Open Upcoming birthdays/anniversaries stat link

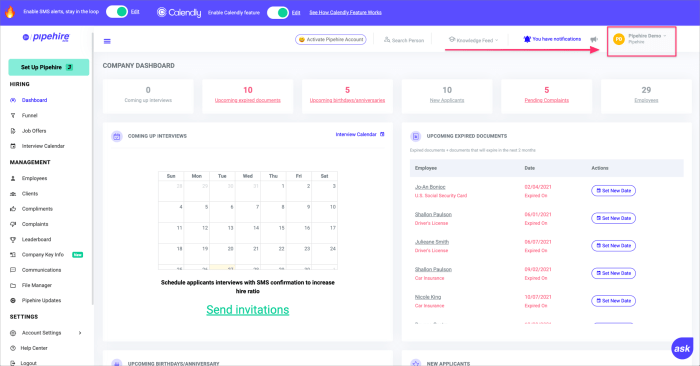[347, 100]
